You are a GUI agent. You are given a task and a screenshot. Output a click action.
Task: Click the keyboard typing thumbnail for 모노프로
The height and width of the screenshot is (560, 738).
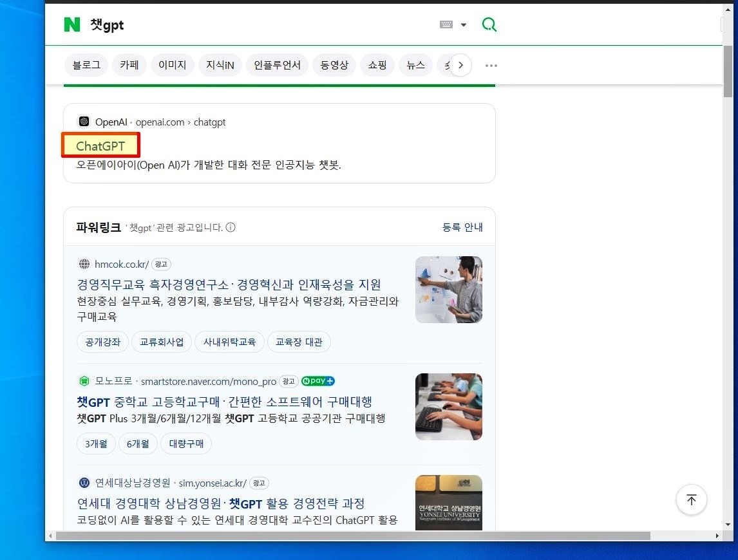[449, 407]
